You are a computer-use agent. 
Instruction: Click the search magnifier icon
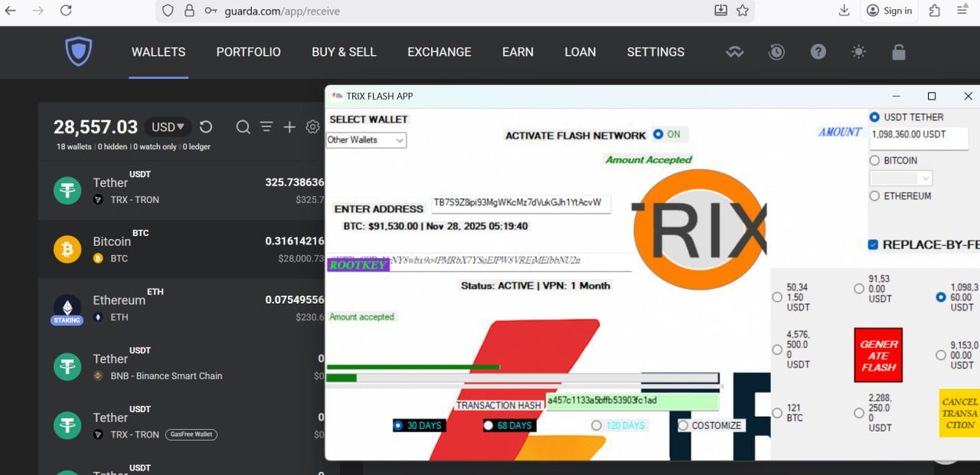[x=243, y=127]
